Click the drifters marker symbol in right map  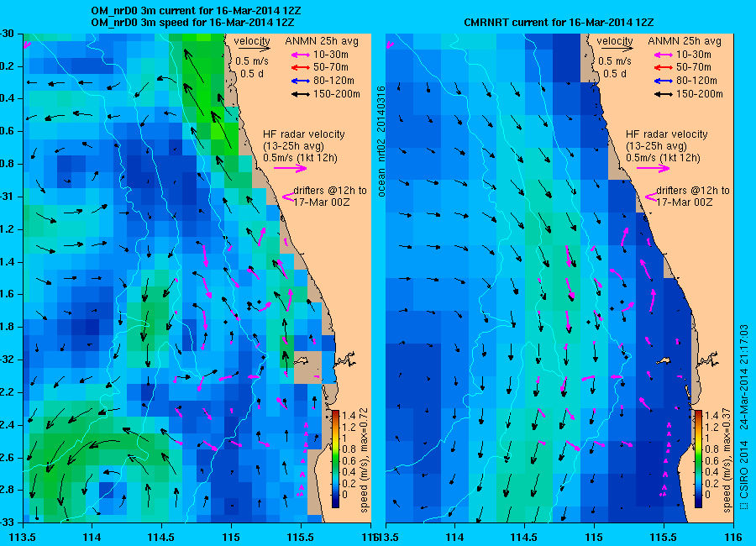pos(651,197)
